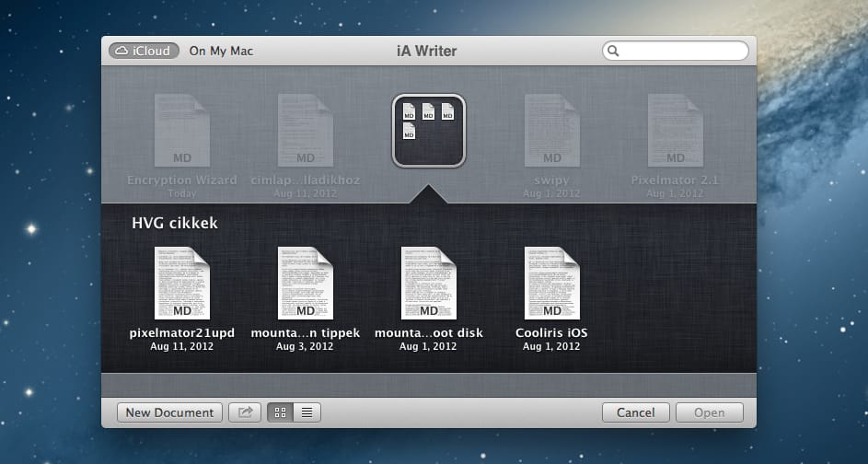Select the Cooliris iOS document thumbnail
This screenshot has width=868, height=464.
(552, 284)
